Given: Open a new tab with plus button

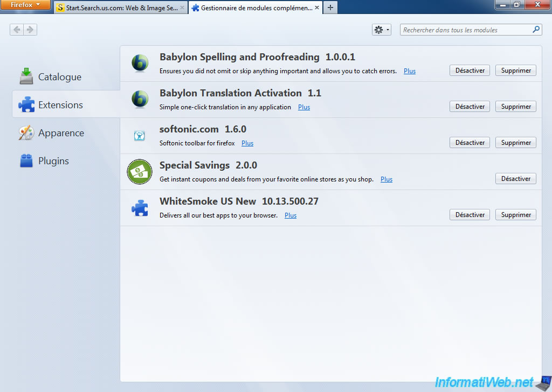Looking at the screenshot, I should point(330,8).
